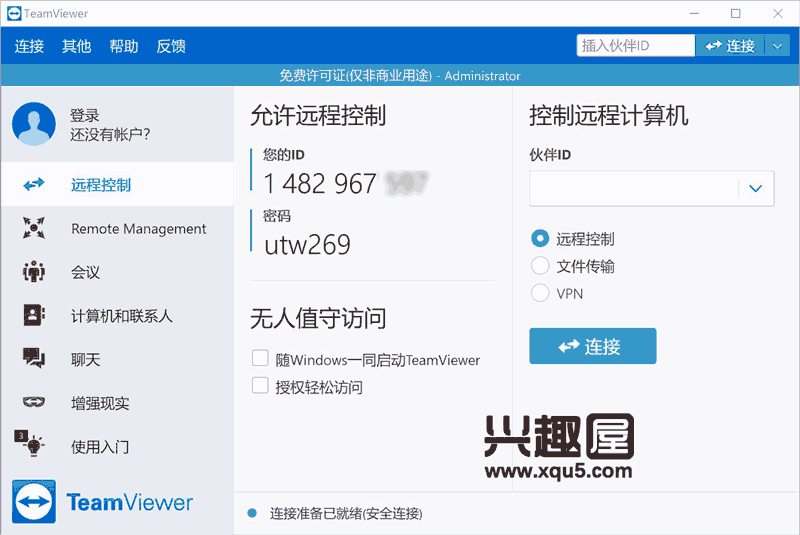Click the top-right 连接 button
Viewport: 800px width, 535px height.
[730, 46]
